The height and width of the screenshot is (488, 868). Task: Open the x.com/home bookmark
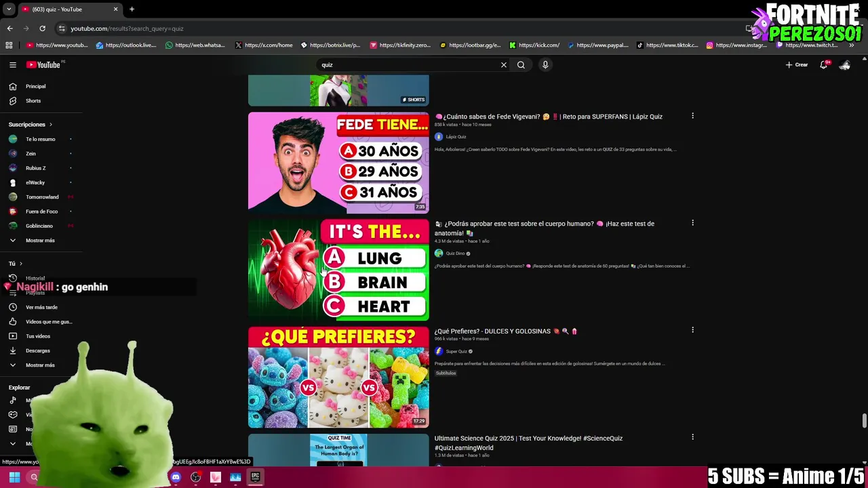(264, 45)
